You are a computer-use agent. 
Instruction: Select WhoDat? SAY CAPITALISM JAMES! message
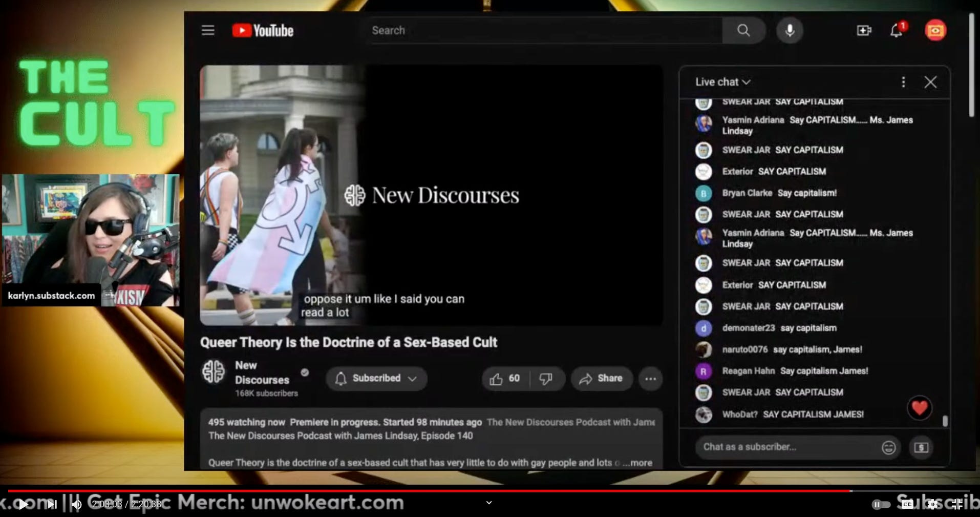coord(813,414)
